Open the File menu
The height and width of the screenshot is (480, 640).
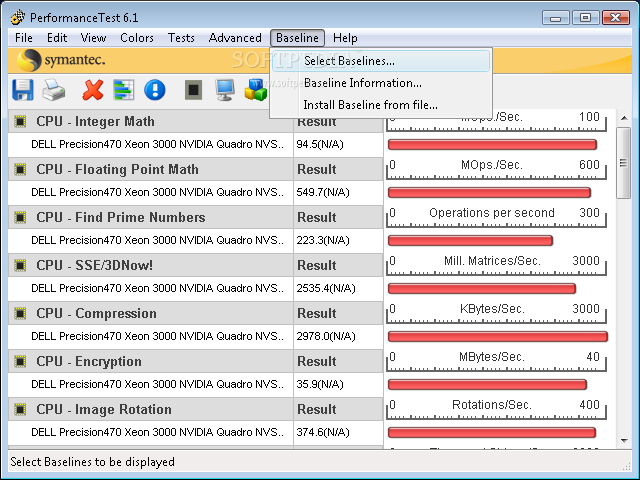[x=24, y=38]
